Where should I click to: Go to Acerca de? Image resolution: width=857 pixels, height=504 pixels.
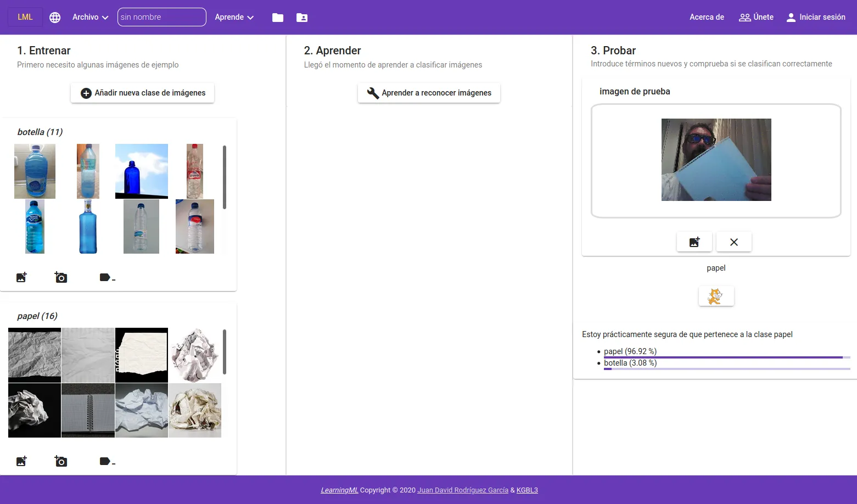coord(707,17)
